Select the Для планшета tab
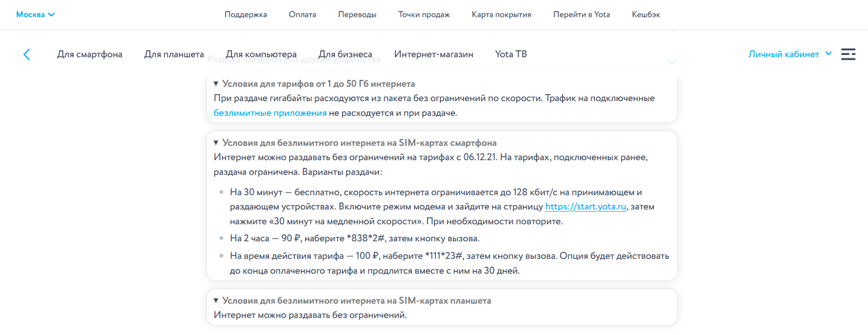 tap(174, 54)
